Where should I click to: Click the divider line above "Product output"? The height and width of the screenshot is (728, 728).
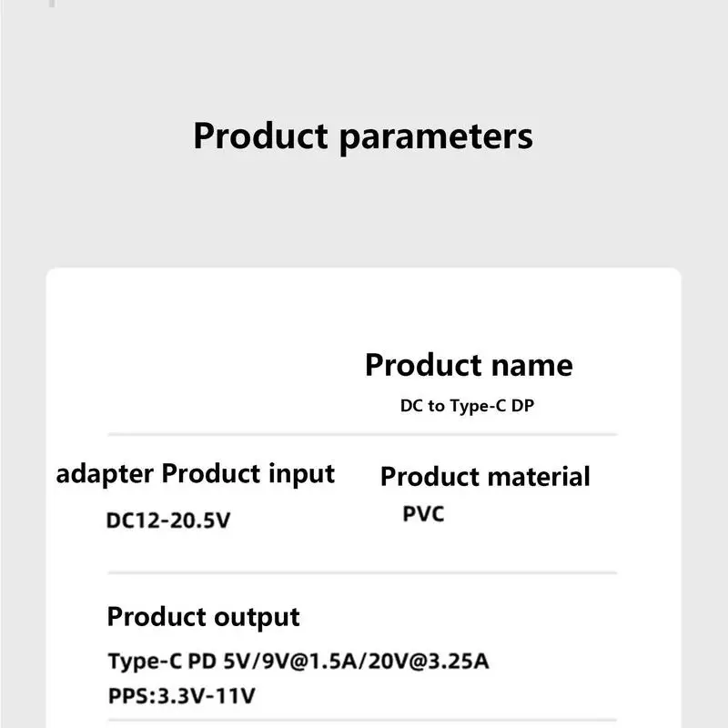362,573
